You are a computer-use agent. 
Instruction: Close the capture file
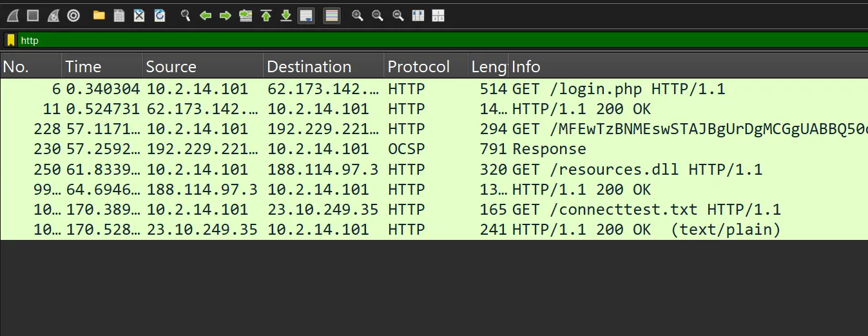[x=139, y=15]
